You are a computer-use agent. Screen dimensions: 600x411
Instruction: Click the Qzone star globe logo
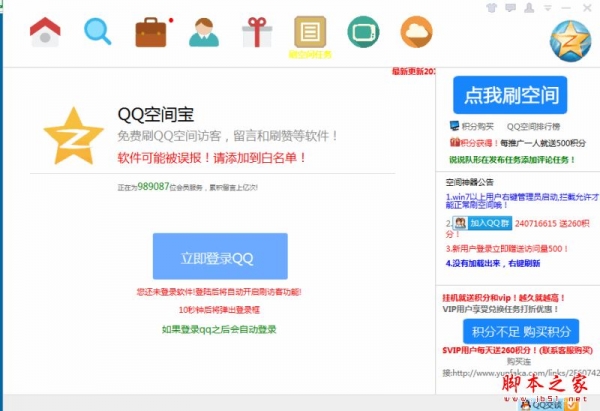[570, 41]
